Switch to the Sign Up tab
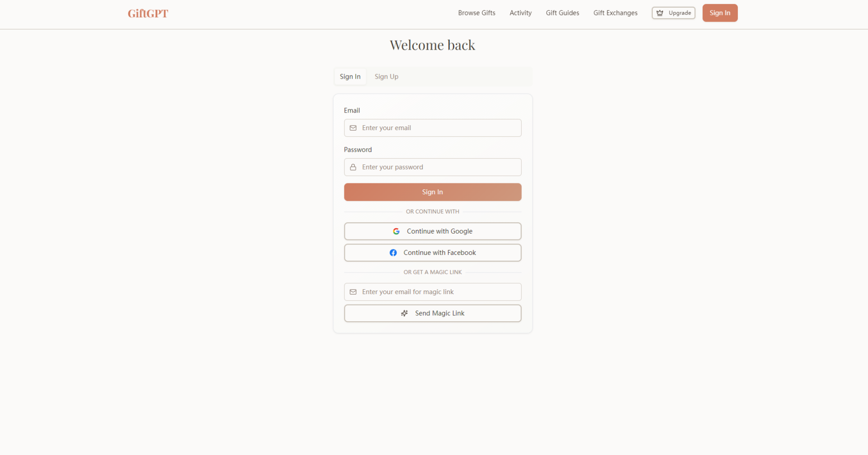Viewport: 868px width, 455px height. point(386,77)
